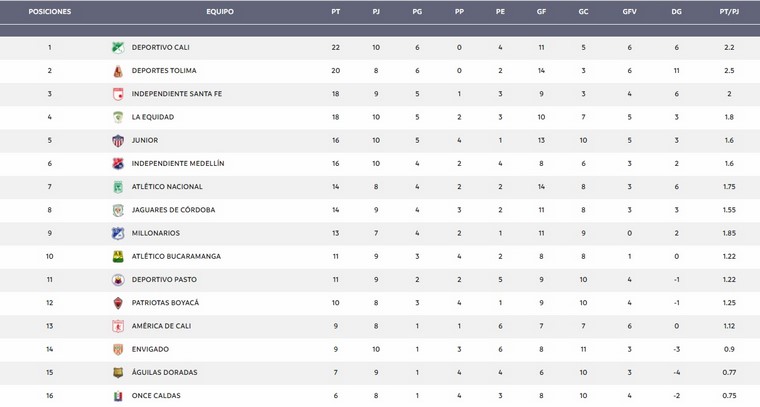Click the DG column header
The height and width of the screenshot is (407, 760).
point(676,12)
